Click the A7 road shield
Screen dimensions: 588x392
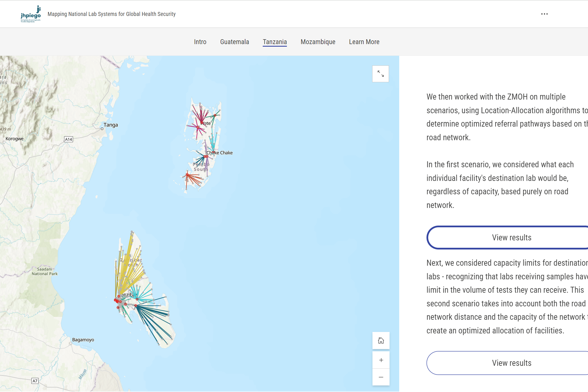[x=35, y=381]
